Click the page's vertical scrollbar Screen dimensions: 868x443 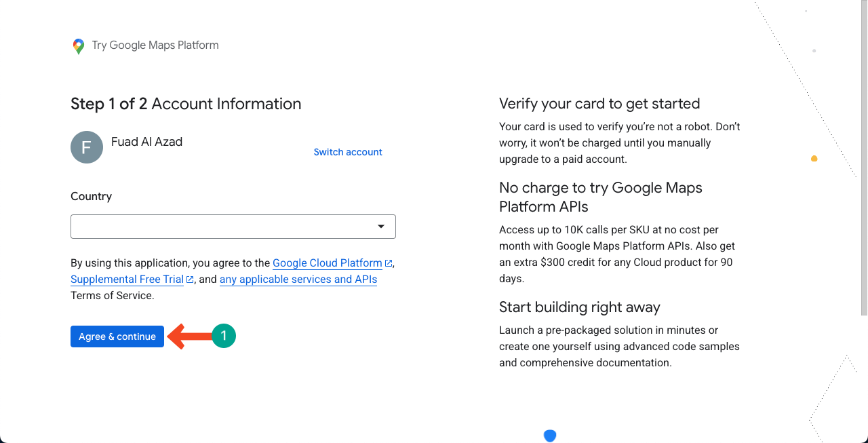pyautogui.click(x=864, y=157)
